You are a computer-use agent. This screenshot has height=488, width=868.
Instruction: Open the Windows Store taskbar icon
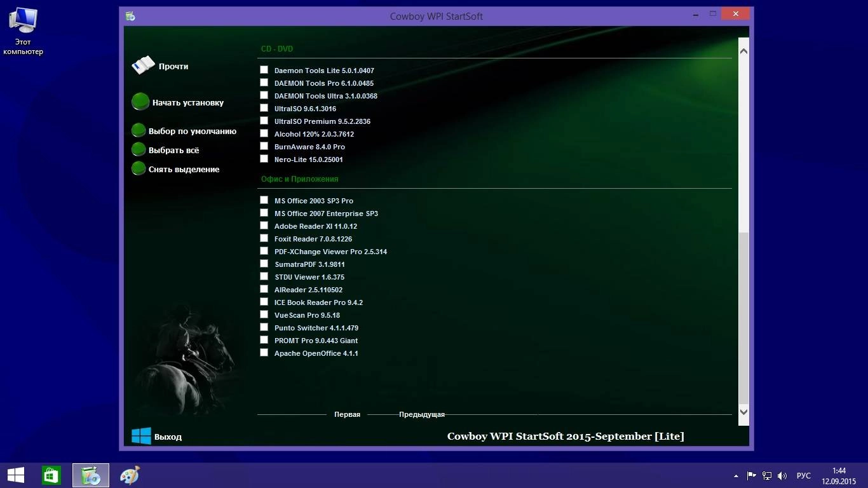(51, 475)
